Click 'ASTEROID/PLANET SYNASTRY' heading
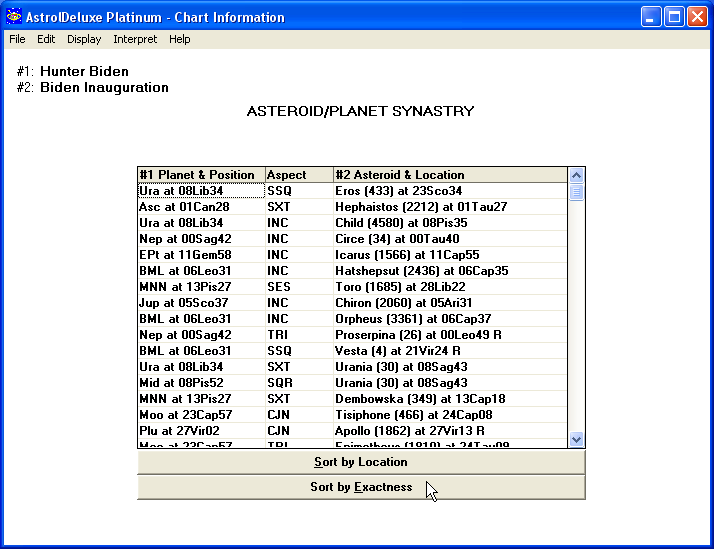Screen dimensions: 714x549 (x=361, y=111)
